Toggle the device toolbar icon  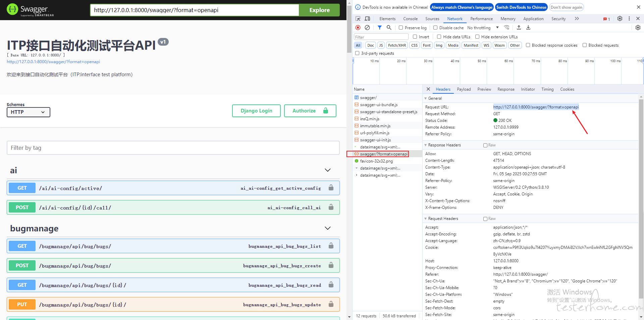tap(367, 18)
